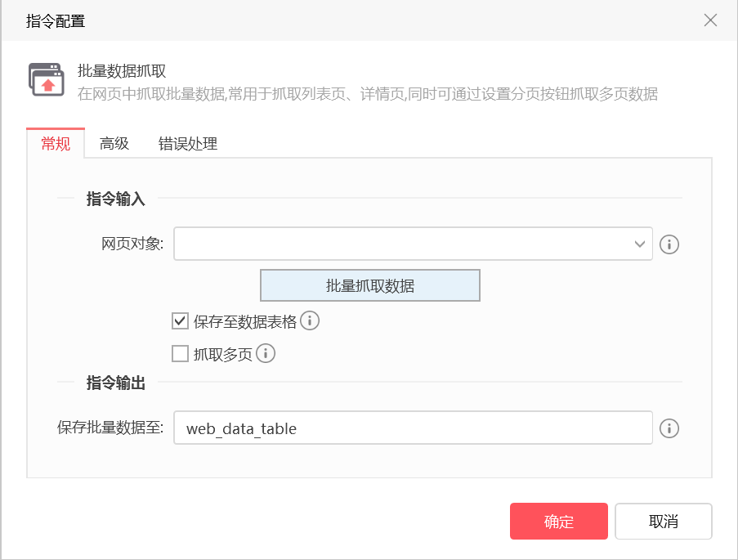Screen dimensions: 738x560
Task: Click the 批量数据抓取 heading text
Action: click(122, 71)
